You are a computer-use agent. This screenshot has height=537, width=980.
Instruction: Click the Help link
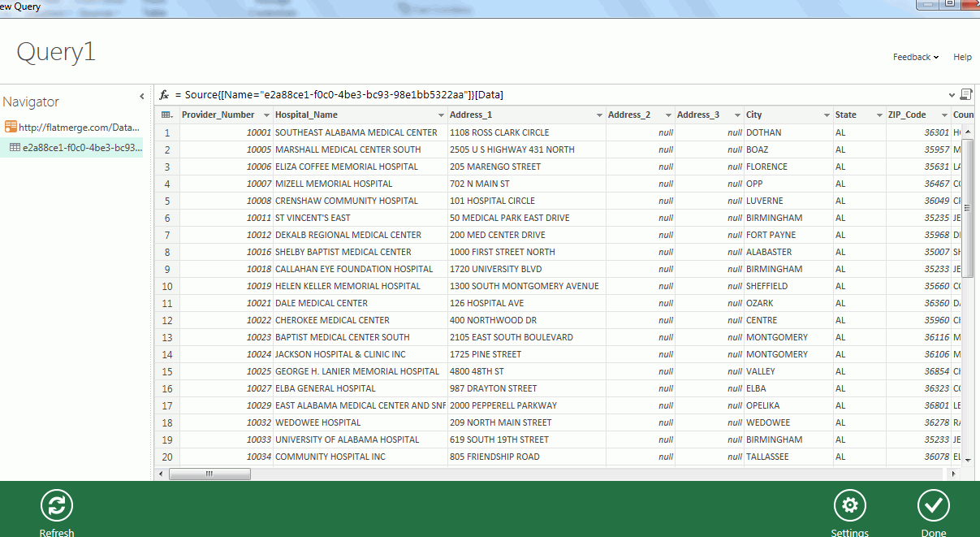(x=962, y=57)
